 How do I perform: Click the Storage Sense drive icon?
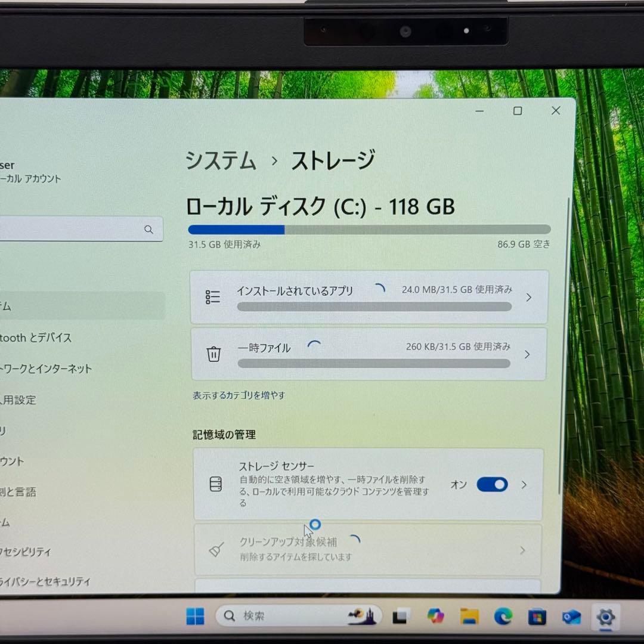click(x=215, y=484)
